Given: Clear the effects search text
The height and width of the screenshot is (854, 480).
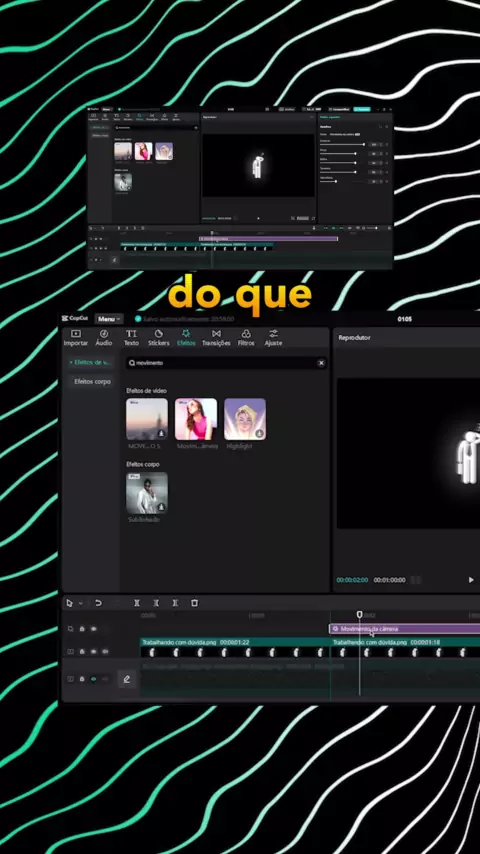Looking at the screenshot, I should point(321,363).
